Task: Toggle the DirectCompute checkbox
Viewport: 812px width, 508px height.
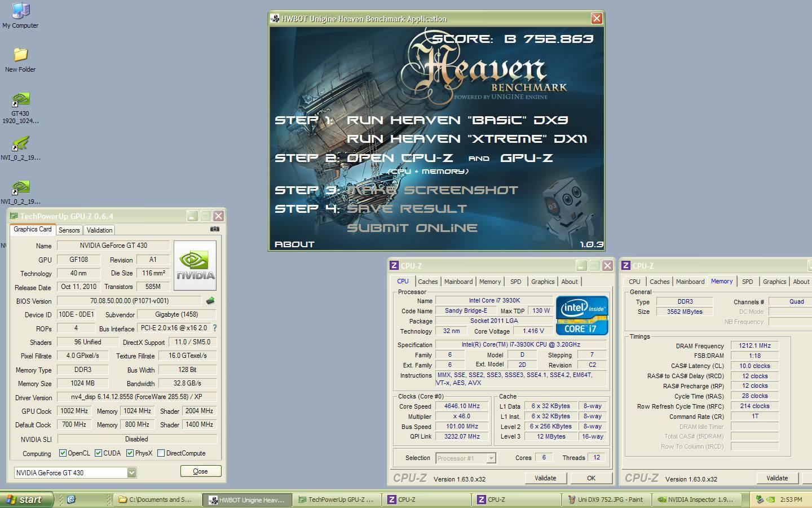Action: (161, 453)
